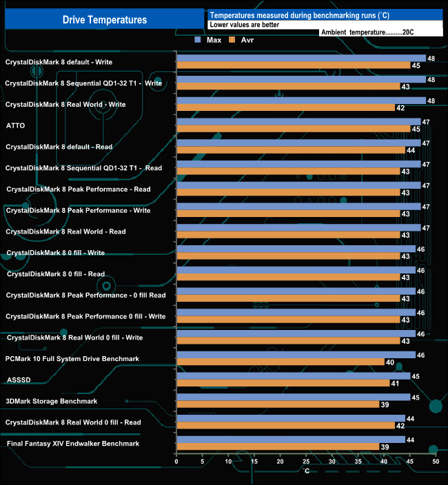Click the Avr bar for ASSSD
Image resolution: width=448 pixels, height=485 pixels.
pyautogui.click(x=283, y=383)
